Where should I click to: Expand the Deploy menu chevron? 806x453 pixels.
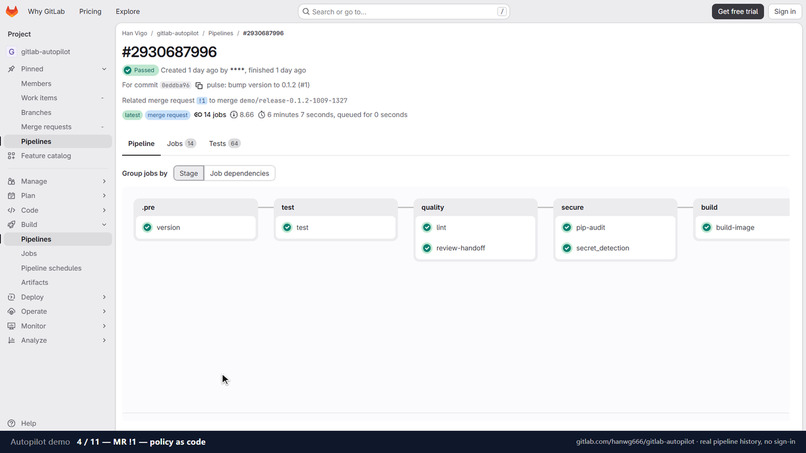104,297
